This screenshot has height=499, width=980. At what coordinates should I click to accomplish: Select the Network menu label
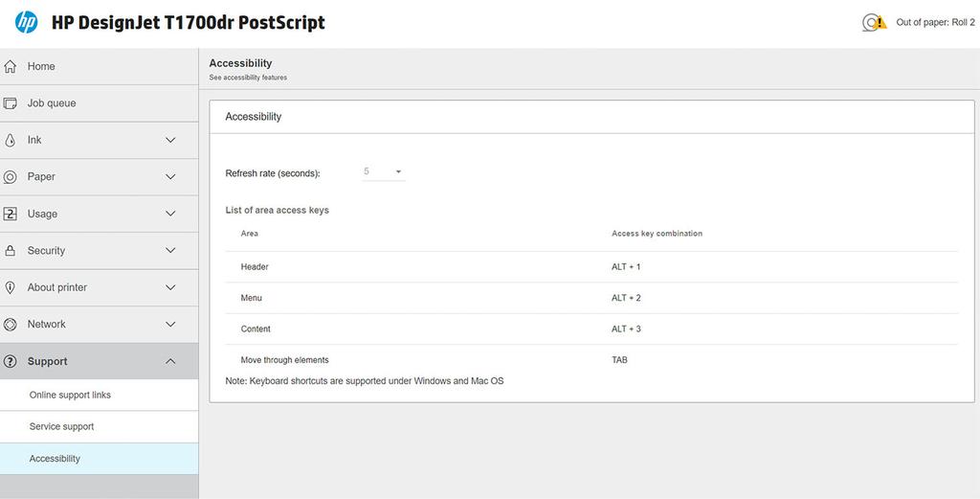(x=46, y=325)
